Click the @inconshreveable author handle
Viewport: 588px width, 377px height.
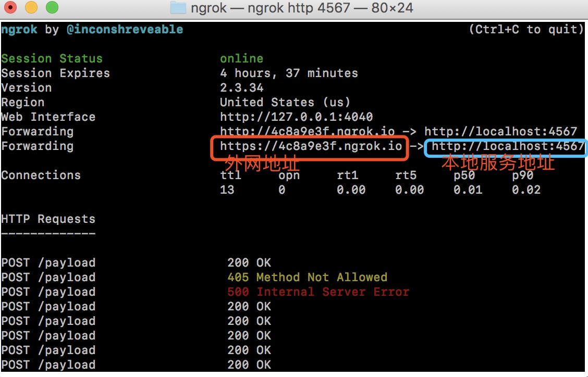pos(125,30)
